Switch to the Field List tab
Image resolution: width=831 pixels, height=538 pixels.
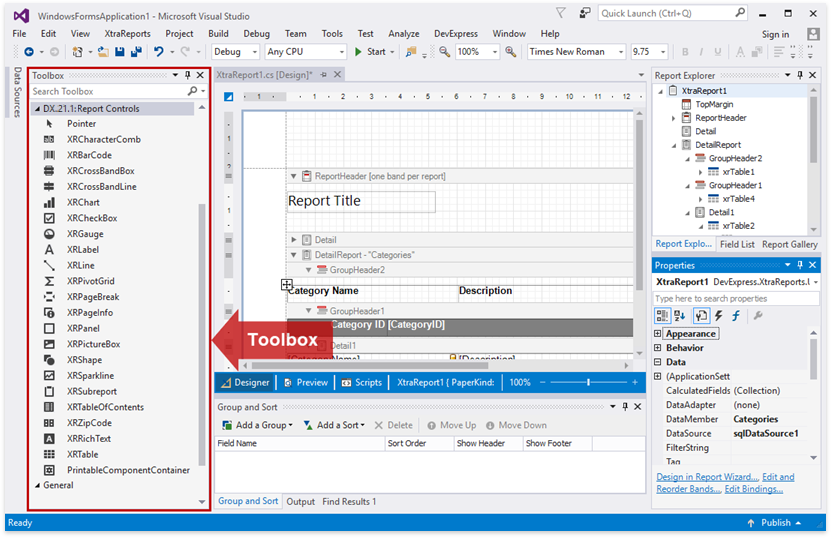[737, 244]
